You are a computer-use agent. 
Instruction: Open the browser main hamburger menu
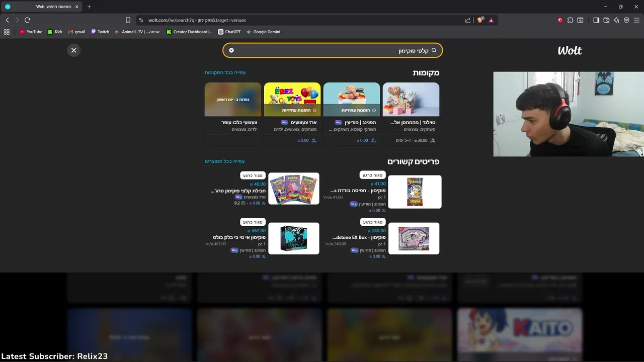click(636, 20)
